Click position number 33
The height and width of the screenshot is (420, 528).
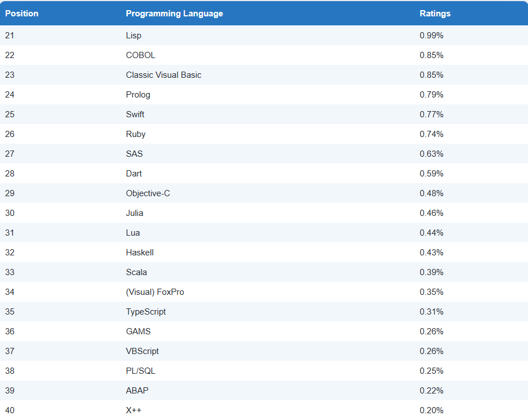tap(10, 272)
